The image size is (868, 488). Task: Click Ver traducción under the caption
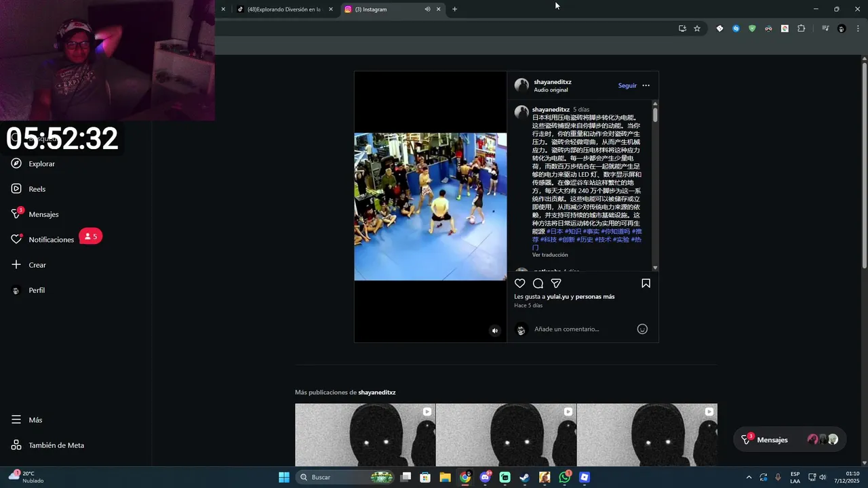coord(550,255)
